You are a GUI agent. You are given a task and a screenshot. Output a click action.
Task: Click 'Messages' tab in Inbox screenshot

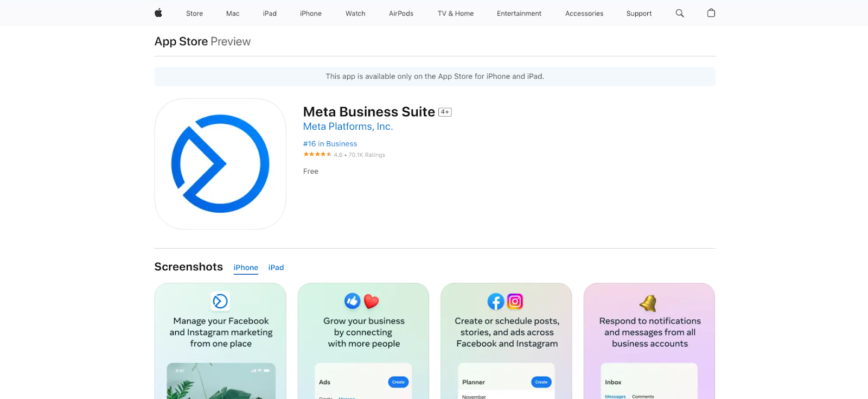tap(615, 396)
